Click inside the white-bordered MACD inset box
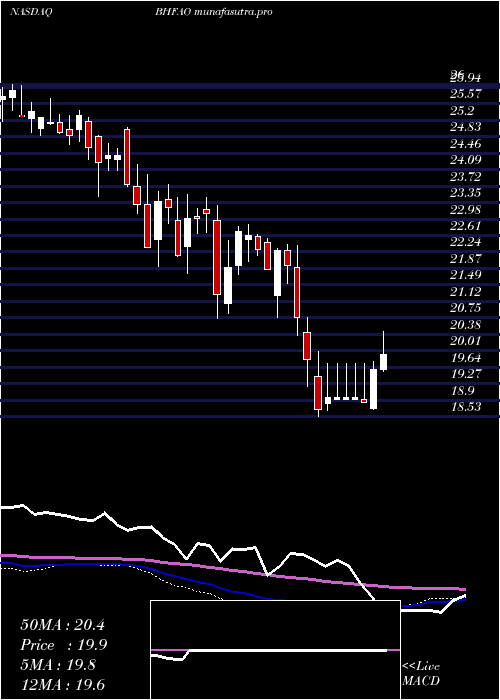Screen dimensions: 500x700 [275, 650]
